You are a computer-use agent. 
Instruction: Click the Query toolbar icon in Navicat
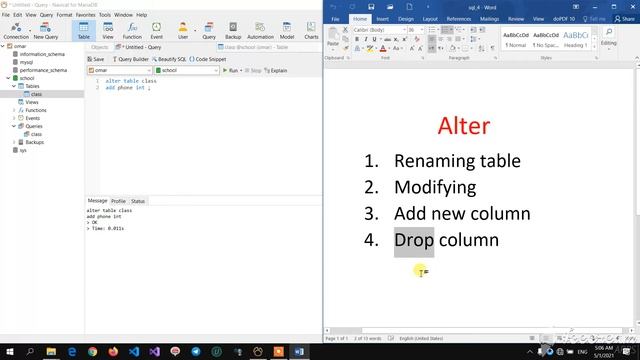click(209, 31)
